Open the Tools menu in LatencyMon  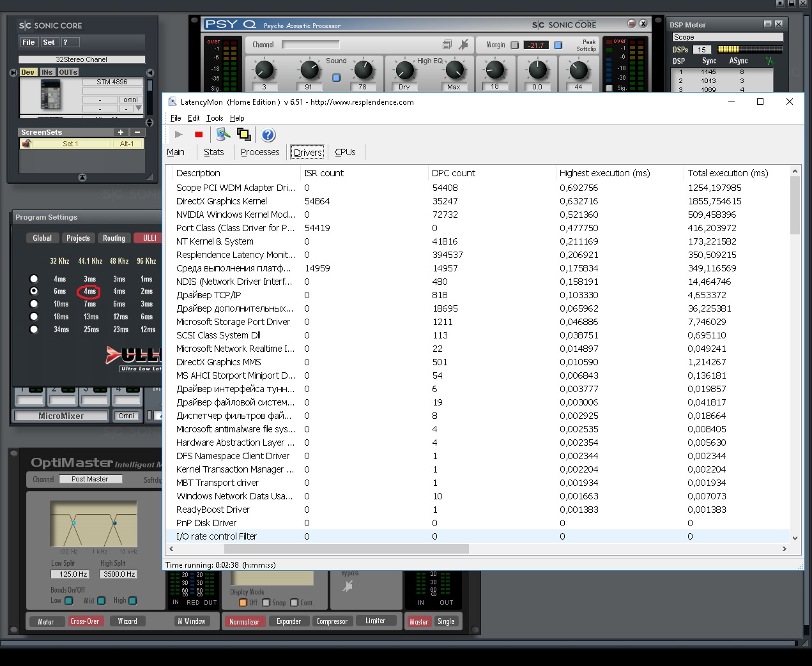(x=215, y=118)
